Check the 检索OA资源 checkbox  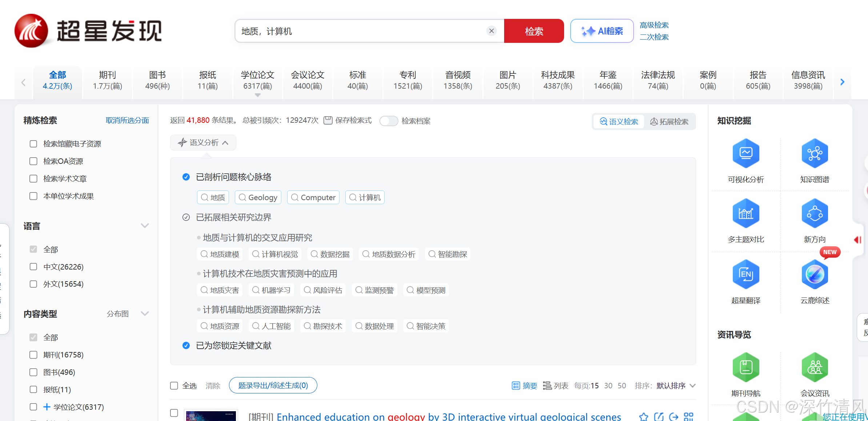33,161
